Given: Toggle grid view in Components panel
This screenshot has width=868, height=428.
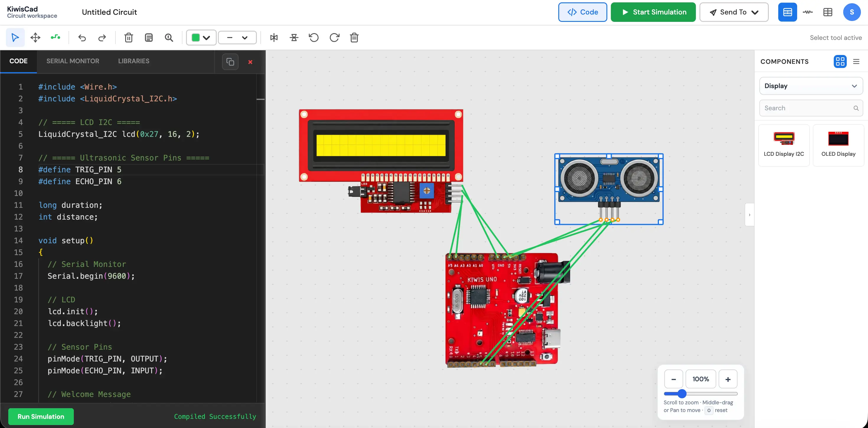Looking at the screenshot, I should [x=840, y=61].
